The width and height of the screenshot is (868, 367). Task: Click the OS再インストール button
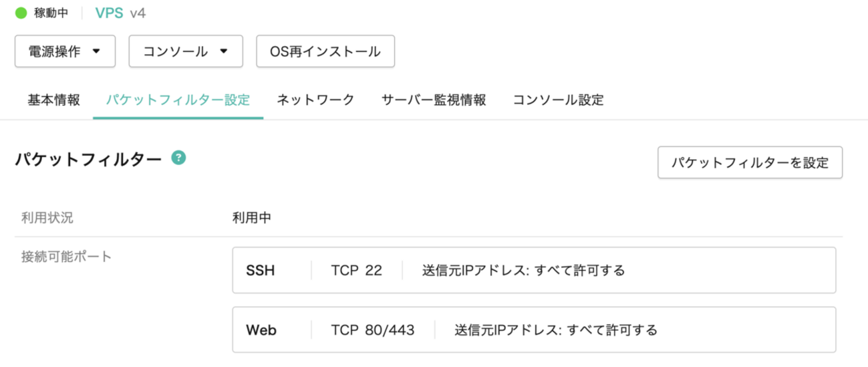(325, 51)
